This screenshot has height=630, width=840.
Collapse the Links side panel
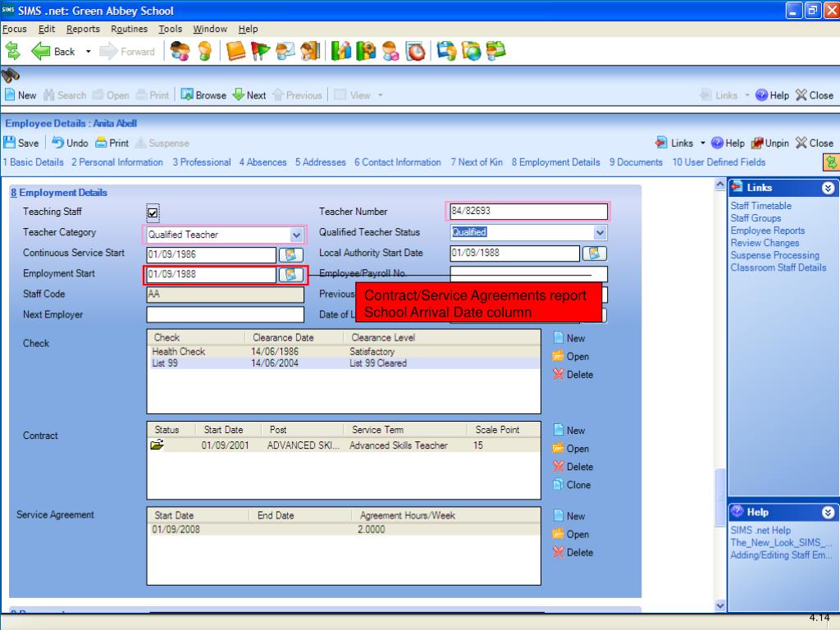pyautogui.click(x=826, y=188)
